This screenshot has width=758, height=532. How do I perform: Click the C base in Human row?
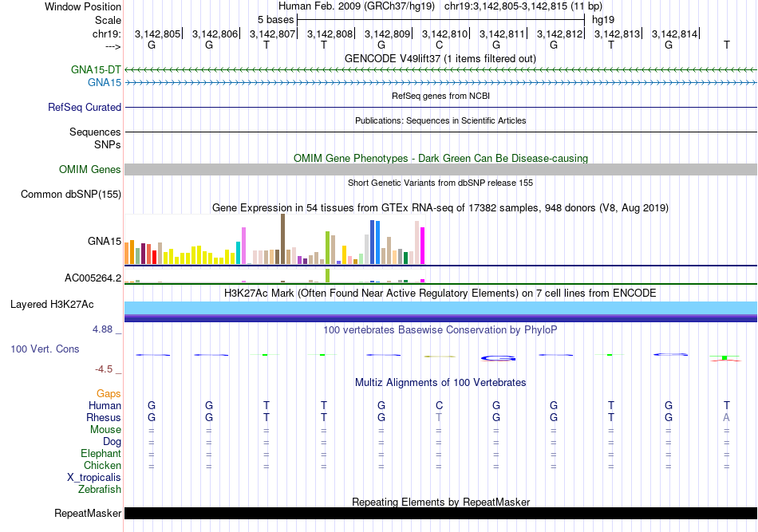[x=439, y=405]
